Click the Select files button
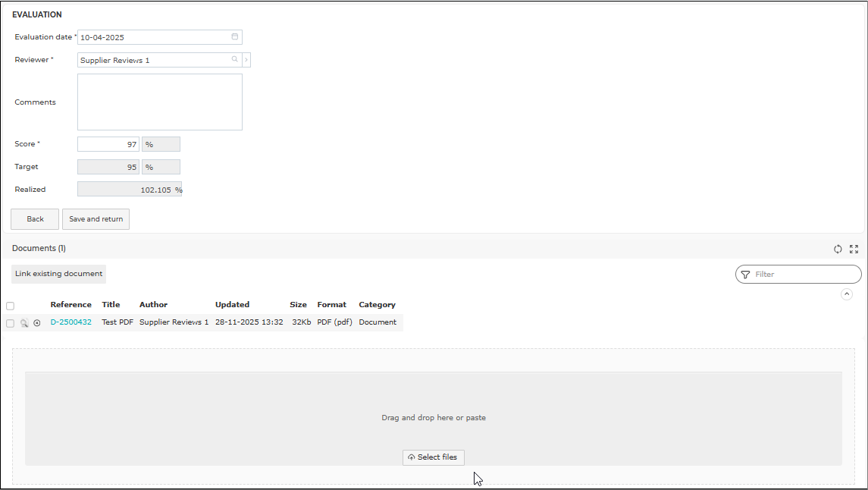Viewport: 868px width, 490px height. point(434,457)
